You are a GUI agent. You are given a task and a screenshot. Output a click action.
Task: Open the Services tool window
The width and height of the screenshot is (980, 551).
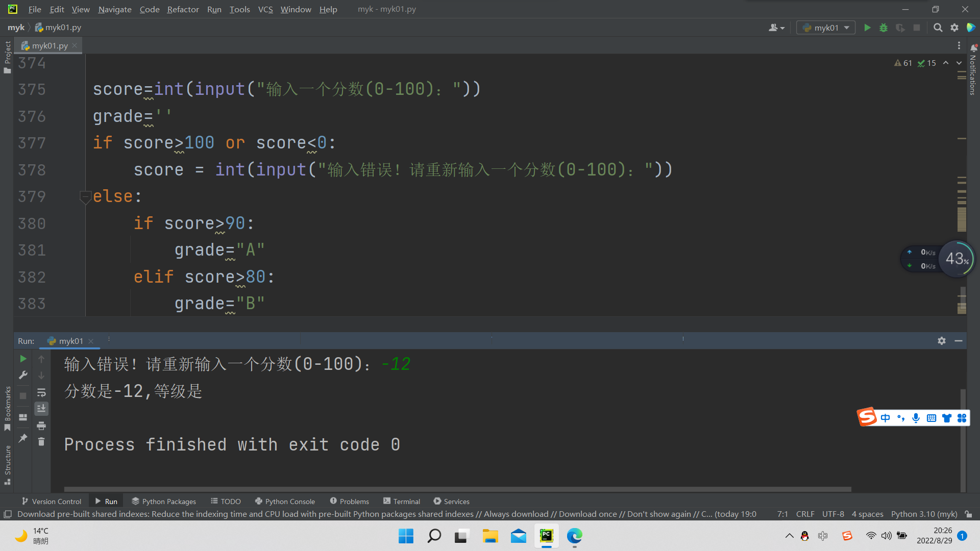451,502
